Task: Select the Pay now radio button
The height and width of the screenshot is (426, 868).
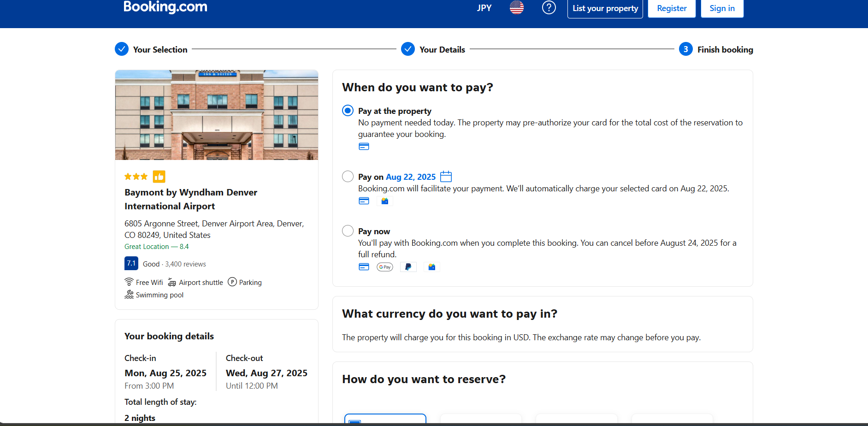Action: 348,231
